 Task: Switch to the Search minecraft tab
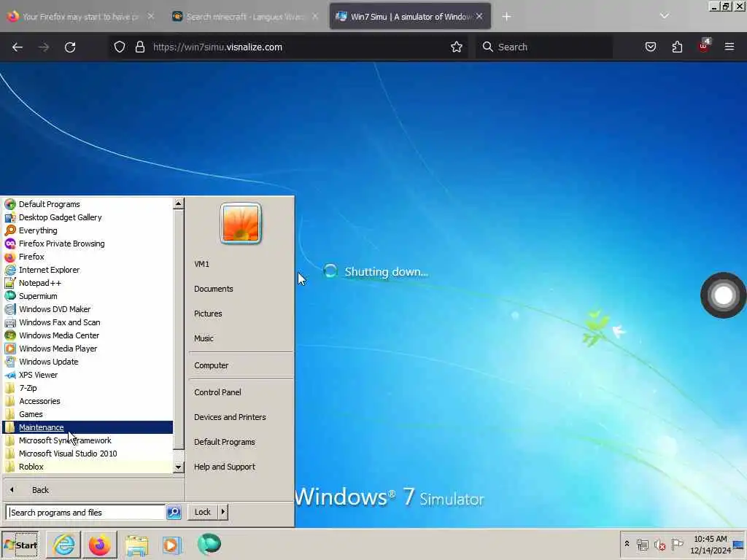coord(245,17)
